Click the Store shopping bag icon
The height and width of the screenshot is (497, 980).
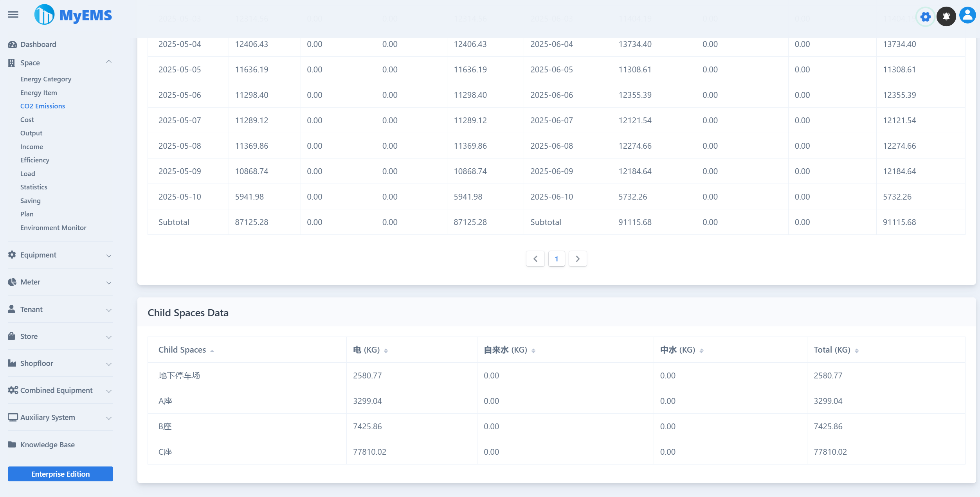(x=11, y=336)
